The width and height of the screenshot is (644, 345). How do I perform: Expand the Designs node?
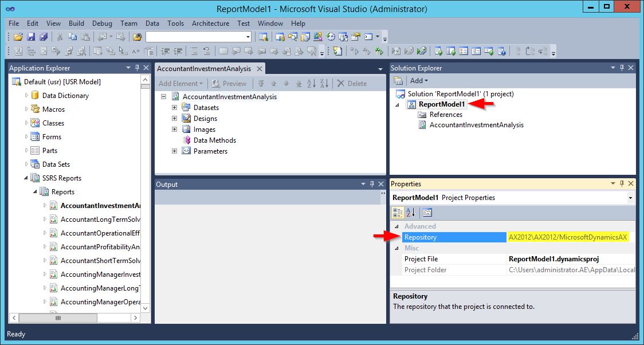[x=175, y=118]
